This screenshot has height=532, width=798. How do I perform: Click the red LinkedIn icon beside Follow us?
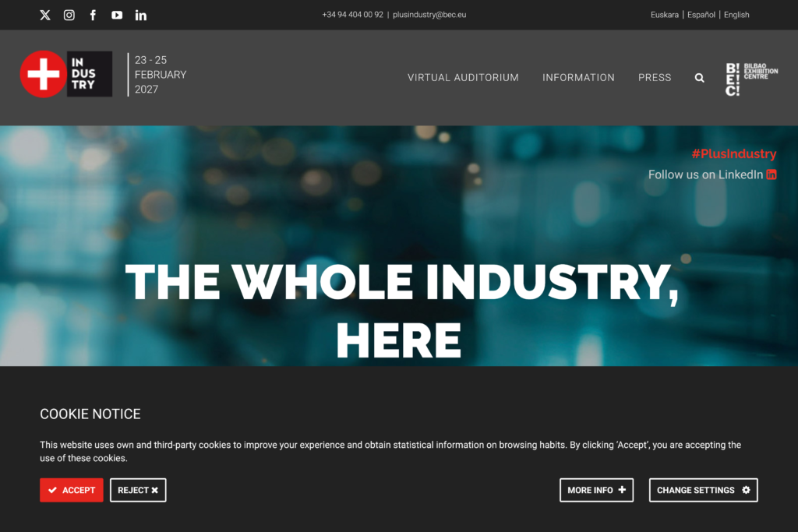tap(772, 174)
